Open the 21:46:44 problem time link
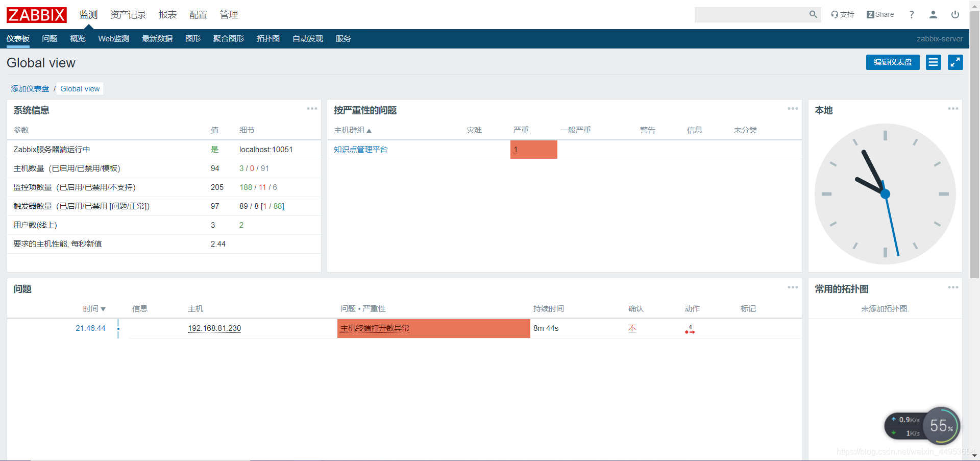Viewport: 980px width, 461px height. [x=90, y=328]
